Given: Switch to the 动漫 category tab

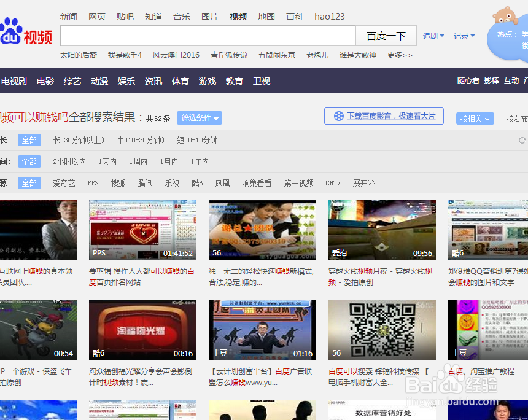Looking at the screenshot, I should 99,81.
